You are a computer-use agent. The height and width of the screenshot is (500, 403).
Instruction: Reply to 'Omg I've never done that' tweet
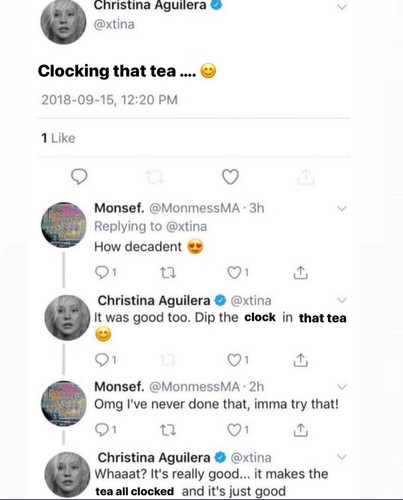[x=105, y=430]
